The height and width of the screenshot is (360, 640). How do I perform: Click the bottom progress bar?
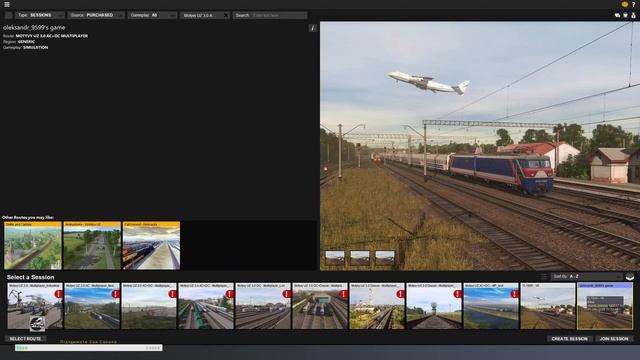89,348
